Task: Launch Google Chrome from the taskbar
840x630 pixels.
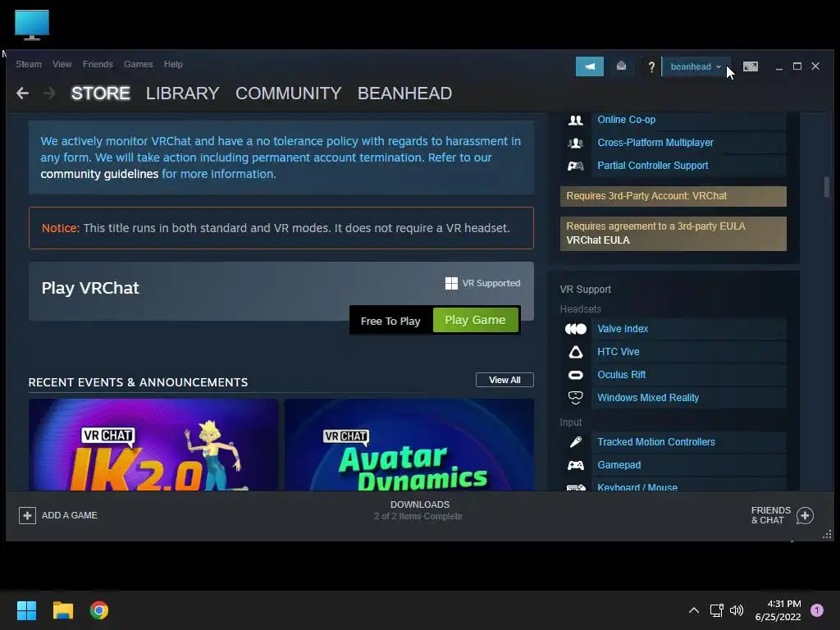Action: 99,610
